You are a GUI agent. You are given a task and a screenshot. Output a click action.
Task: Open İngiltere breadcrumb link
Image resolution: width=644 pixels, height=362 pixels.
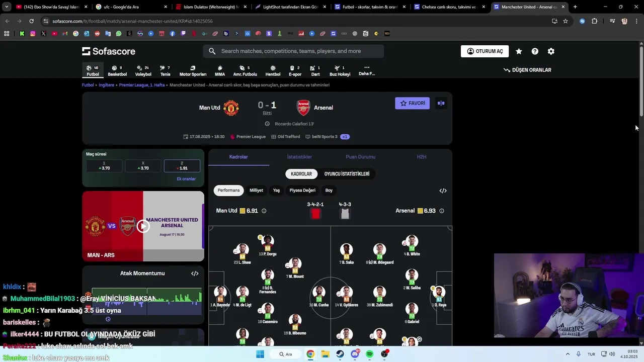107,85
